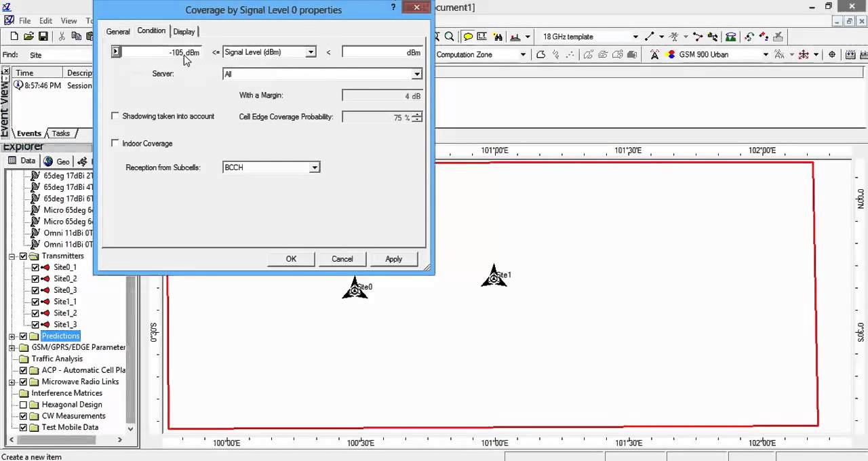The height and width of the screenshot is (461, 868).
Task: Click the row arrow marker beside -105 dBm
Action: click(116, 52)
